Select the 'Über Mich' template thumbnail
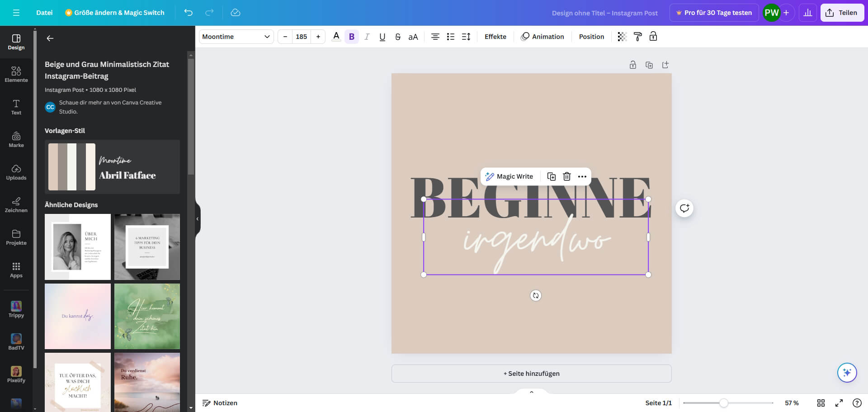The image size is (868, 412). [x=78, y=247]
